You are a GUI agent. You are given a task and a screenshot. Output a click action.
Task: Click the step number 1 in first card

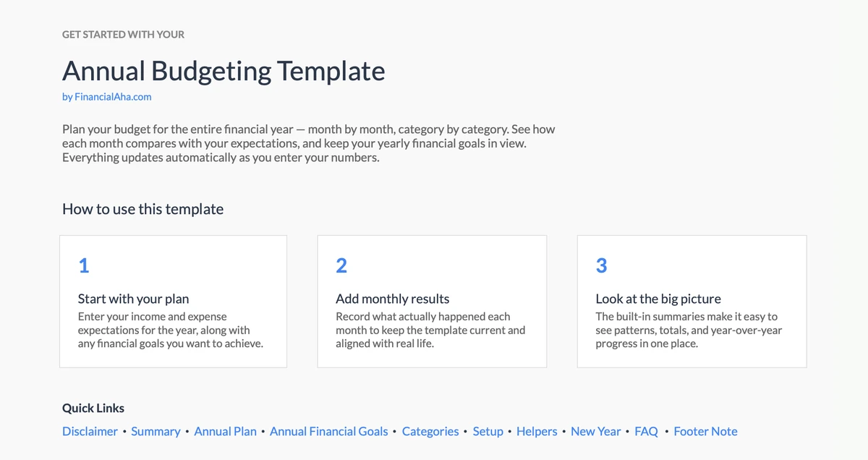click(x=84, y=266)
